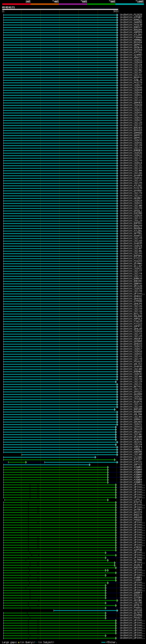146x644 pixels.
Task: Open the UniRef100_Q8H0E8 hit label
Action: point(131,103)
